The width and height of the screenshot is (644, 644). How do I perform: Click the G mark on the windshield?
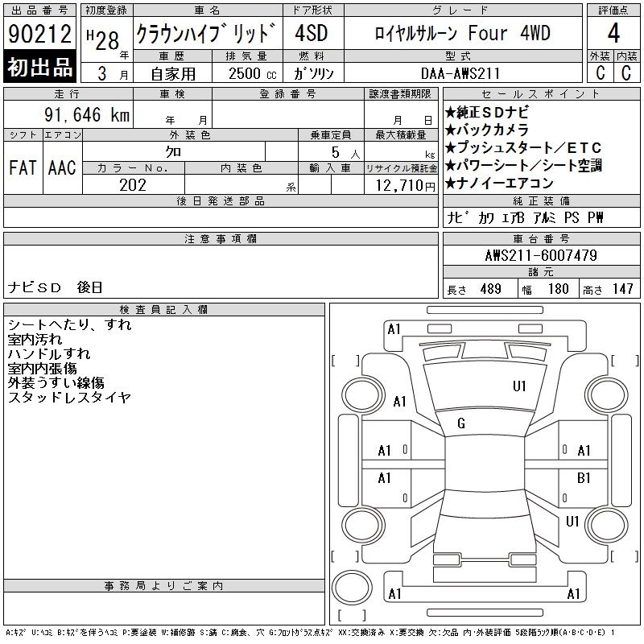click(x=461, y=423)
